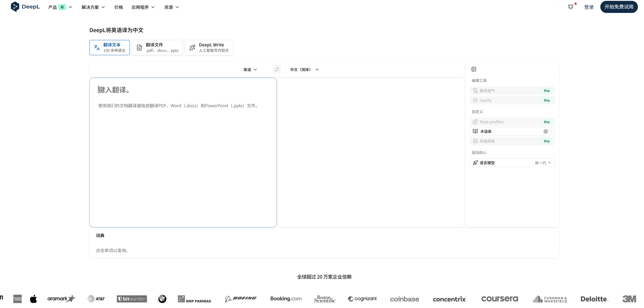The image size is (644, 308).
Task: Click the 翻译语气 tone icon
Action: tap(475, 91)
